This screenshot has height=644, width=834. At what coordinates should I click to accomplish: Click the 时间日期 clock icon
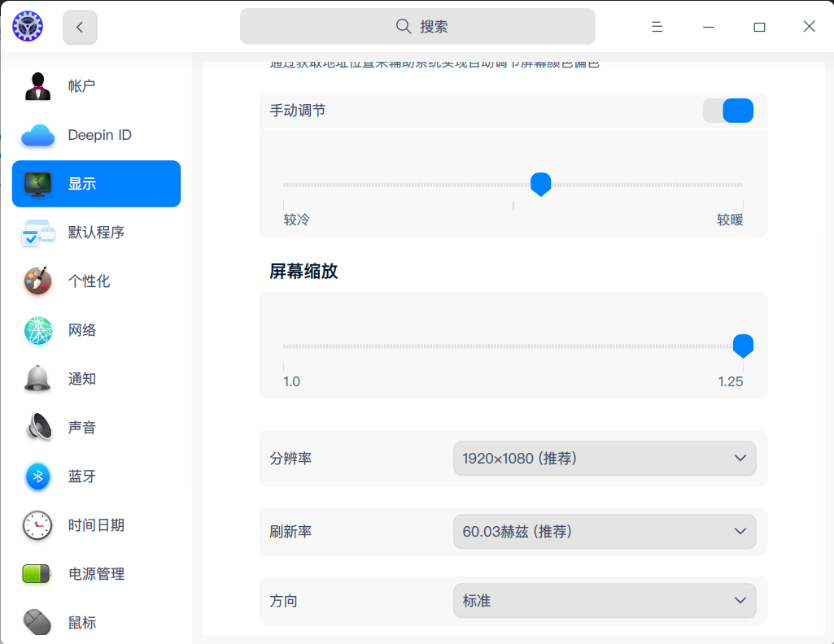[37, 525]
